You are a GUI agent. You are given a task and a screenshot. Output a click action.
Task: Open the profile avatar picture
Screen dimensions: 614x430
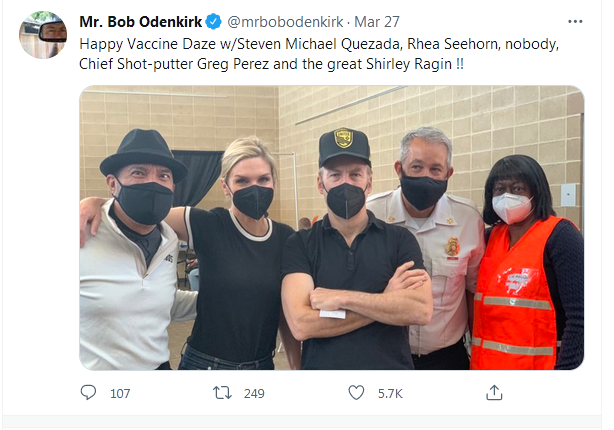click(x=42, y=36)
